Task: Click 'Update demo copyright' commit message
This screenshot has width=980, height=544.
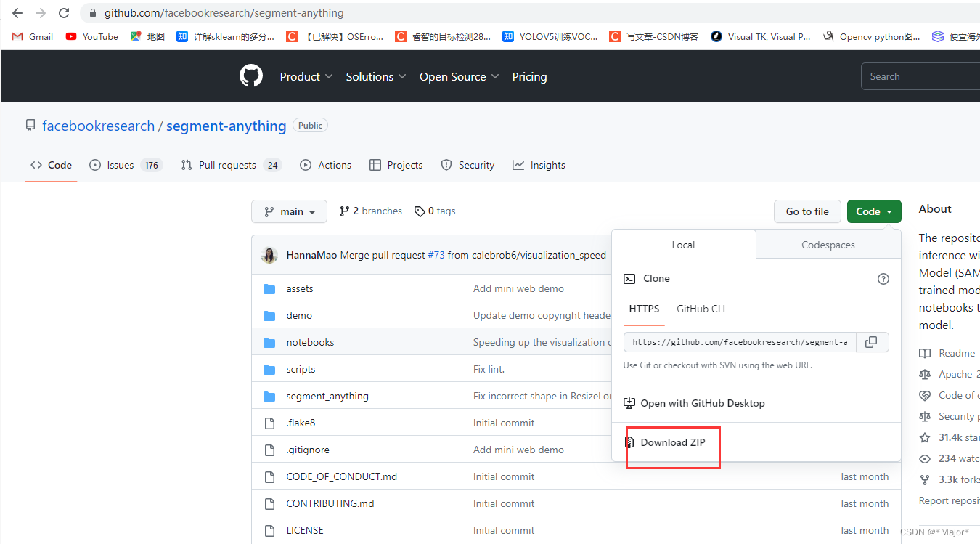Action: coord(542,316)
